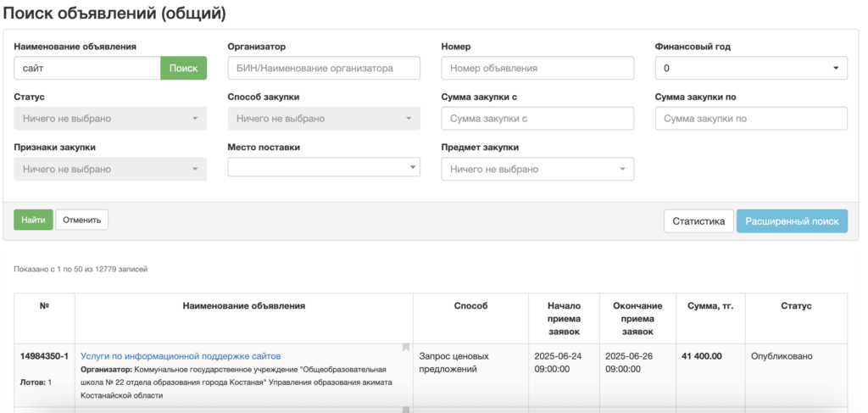Expand the Финансовый год dropdown
Viewport: 868px width, 413px height.
(x=751, y=68)
